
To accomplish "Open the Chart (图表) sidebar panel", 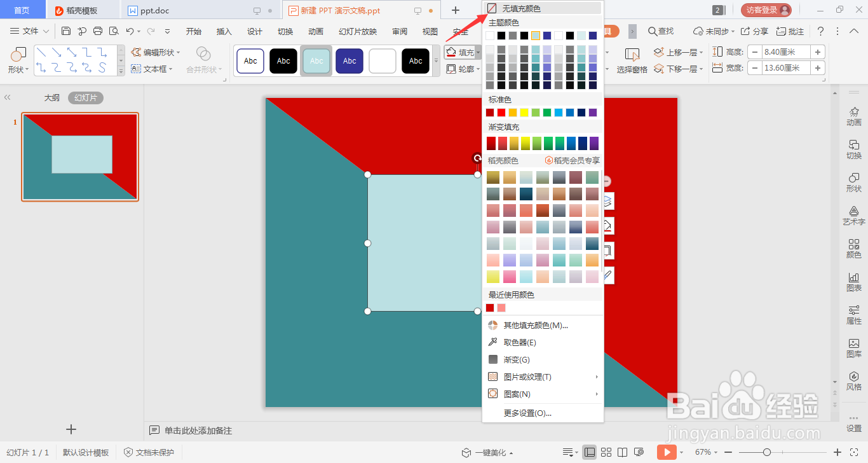I will (x=854, y=281).
